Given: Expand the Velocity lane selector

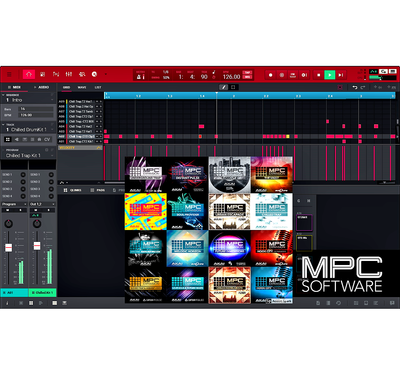Looking at the screenshot, I should pyautogui.click(x=80, y=147).
